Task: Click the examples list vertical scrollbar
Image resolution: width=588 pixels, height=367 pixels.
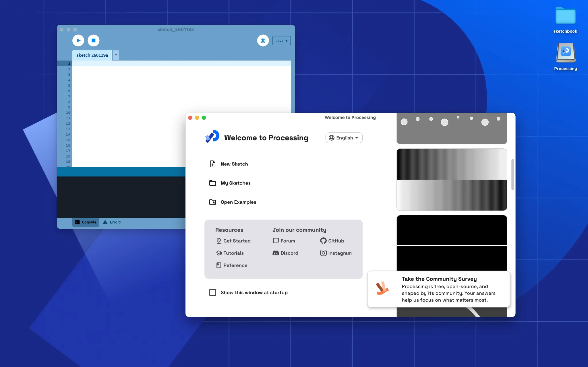Action: (x=512, y=174)
